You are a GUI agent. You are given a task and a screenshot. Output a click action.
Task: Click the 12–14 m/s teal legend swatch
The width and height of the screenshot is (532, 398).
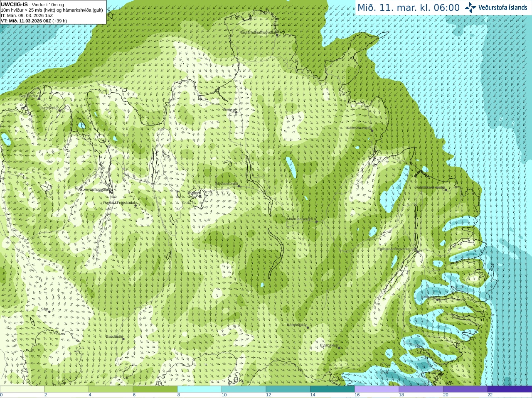288,389
